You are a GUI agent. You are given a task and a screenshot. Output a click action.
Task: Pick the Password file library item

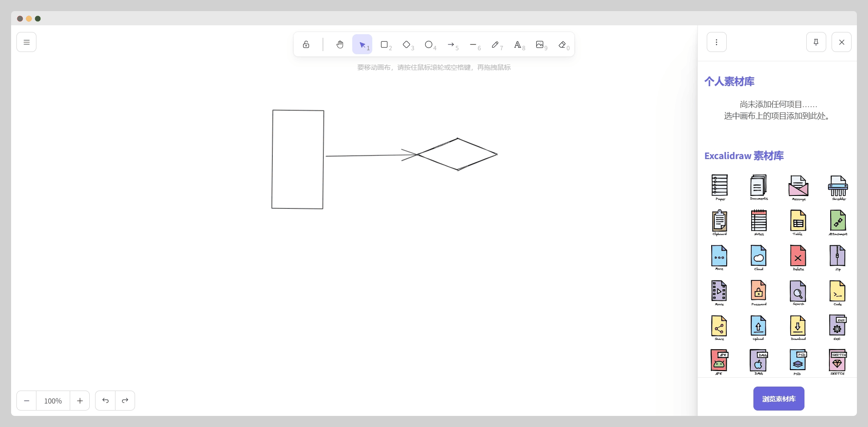click(x=759, y=292)
